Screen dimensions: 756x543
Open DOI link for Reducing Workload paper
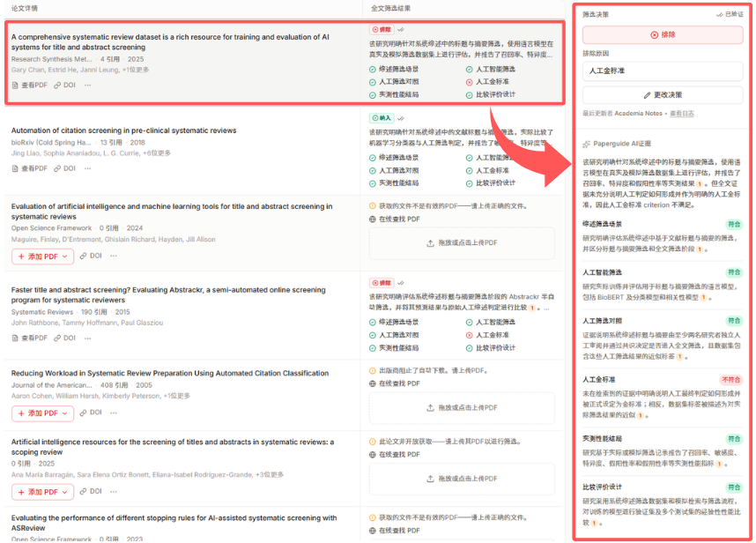tap(91, 413)
